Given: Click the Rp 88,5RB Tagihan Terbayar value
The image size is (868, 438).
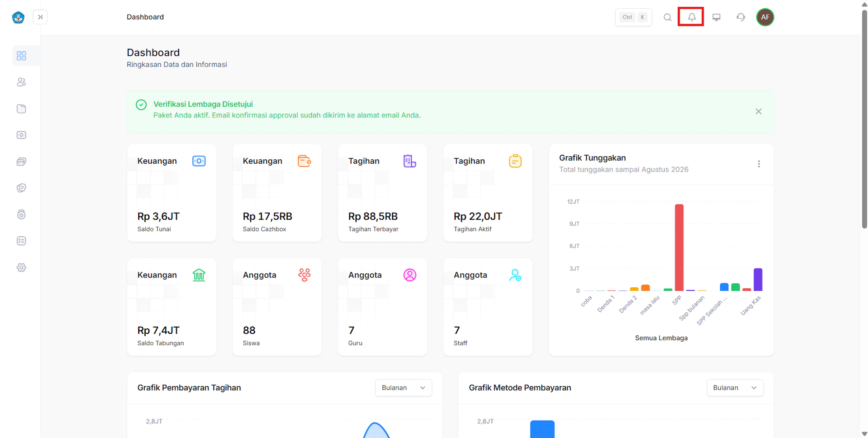Looking at the screenshot, I should [x=373, y=216].
